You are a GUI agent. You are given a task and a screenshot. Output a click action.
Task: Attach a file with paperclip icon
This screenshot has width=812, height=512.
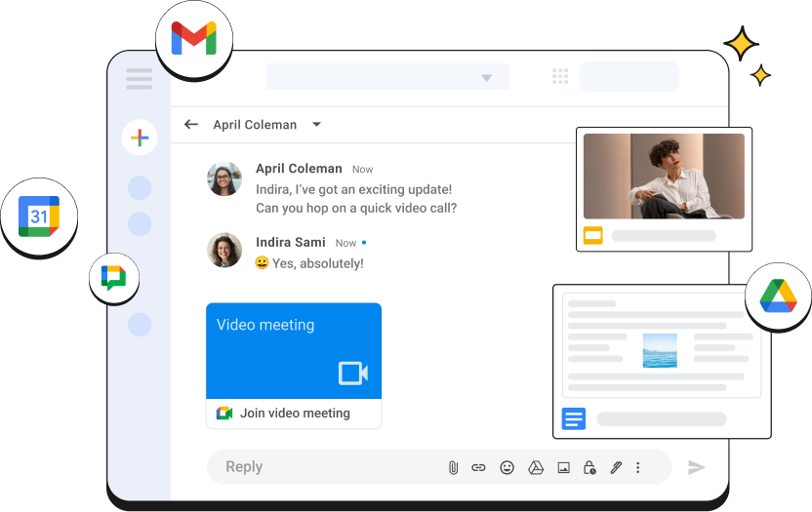pos(453,468)
